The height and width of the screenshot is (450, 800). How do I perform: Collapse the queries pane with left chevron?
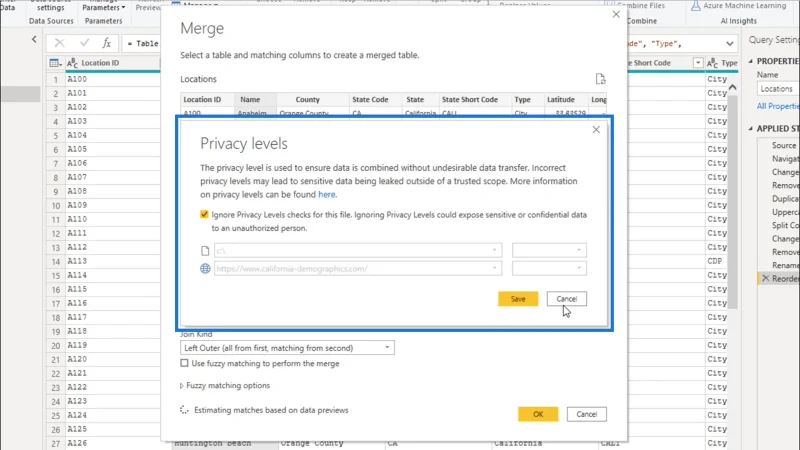point(34,39)
